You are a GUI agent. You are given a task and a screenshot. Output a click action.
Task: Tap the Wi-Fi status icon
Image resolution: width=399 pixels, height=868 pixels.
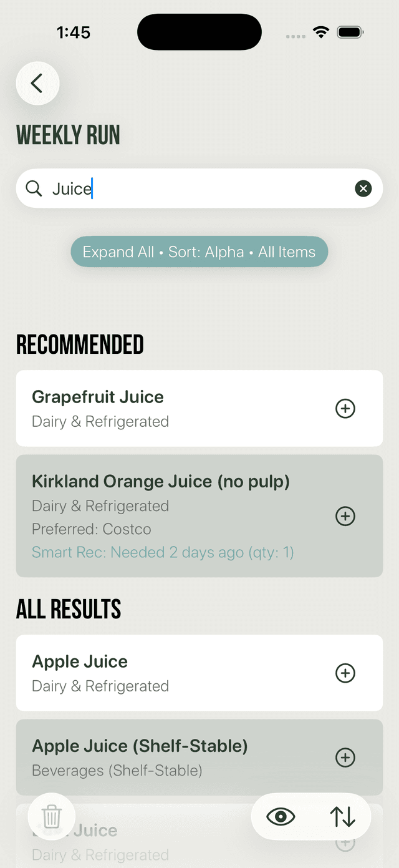(321, 31)
